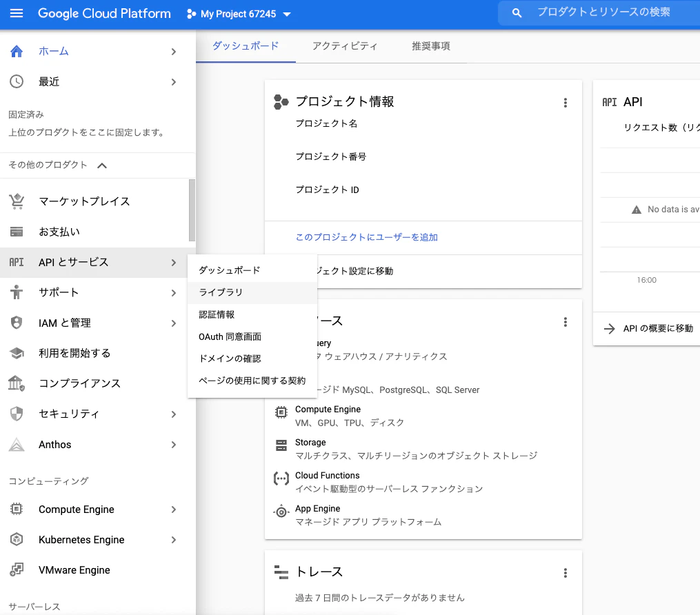The width and height of the screenshot is (700, 615).
Task: Click the sidebar vertical scrollbar thumb
Action: tap(192, 210)
